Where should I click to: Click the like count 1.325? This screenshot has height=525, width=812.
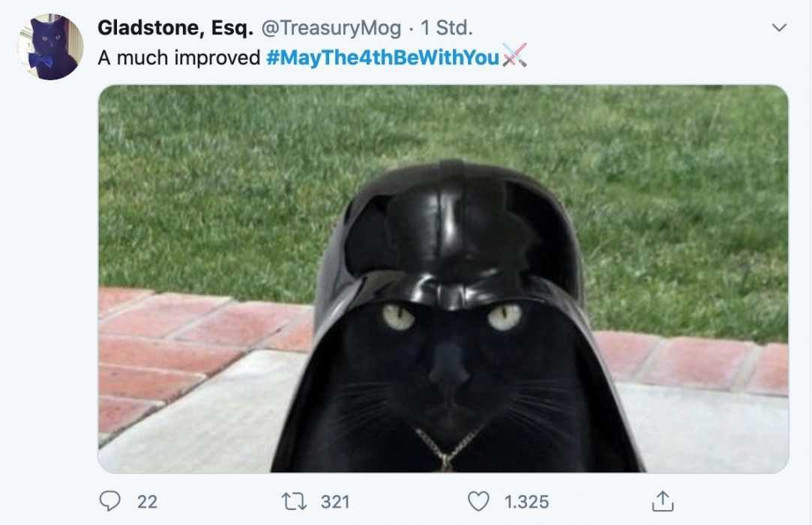526,502
